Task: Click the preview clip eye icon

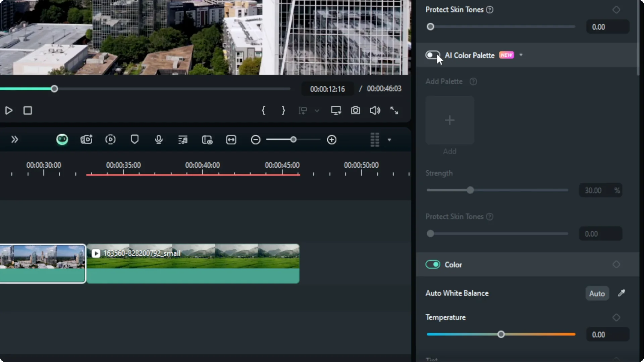Action: pyautogui.click(x=207, y=140)
